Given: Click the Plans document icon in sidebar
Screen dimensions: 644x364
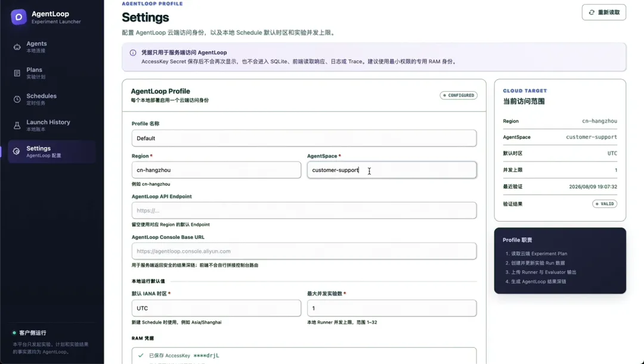Looking at the screenshot, I should [17, 73].
